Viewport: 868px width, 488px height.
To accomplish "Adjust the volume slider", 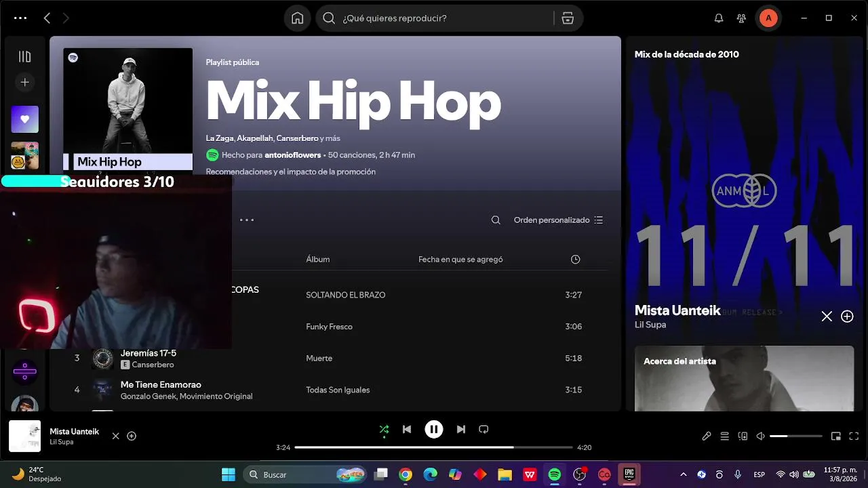I will [796, 436].
